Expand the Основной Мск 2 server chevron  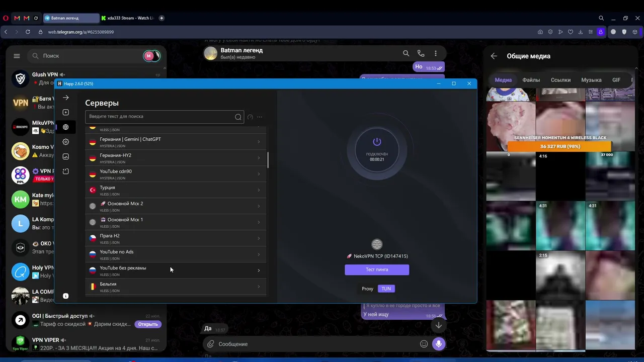[259, 206]
